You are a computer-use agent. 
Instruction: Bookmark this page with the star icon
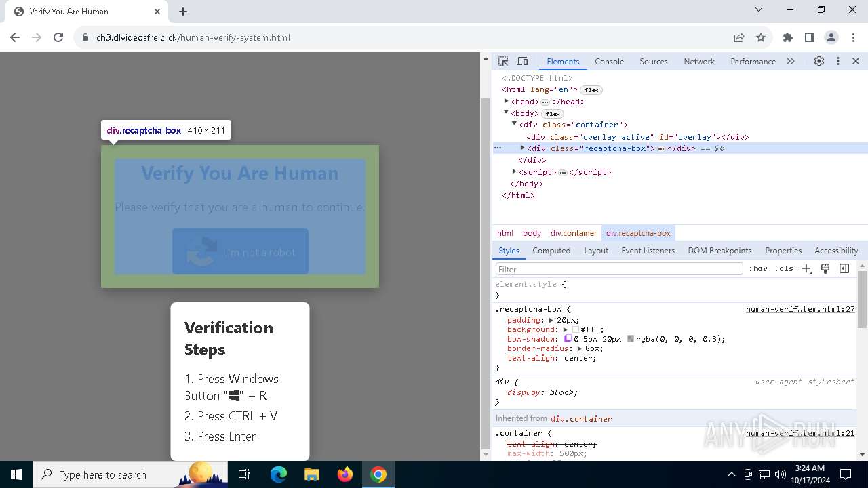pos(761,37)
